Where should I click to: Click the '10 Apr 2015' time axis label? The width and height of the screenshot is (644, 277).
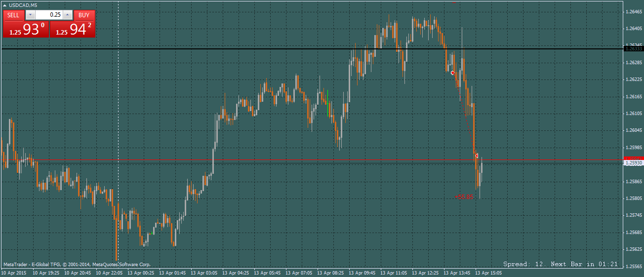tap(14, 273)
